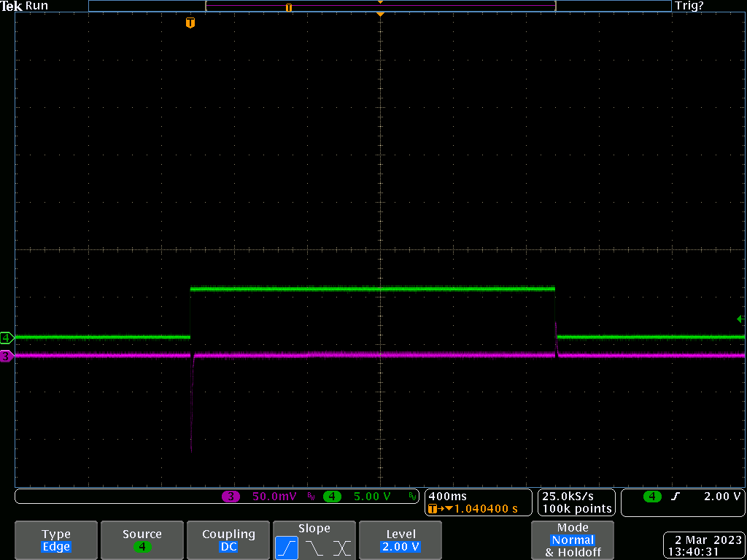747x560 pixels.
Task: Open the trigger Source menu
Action: point(142,540)
